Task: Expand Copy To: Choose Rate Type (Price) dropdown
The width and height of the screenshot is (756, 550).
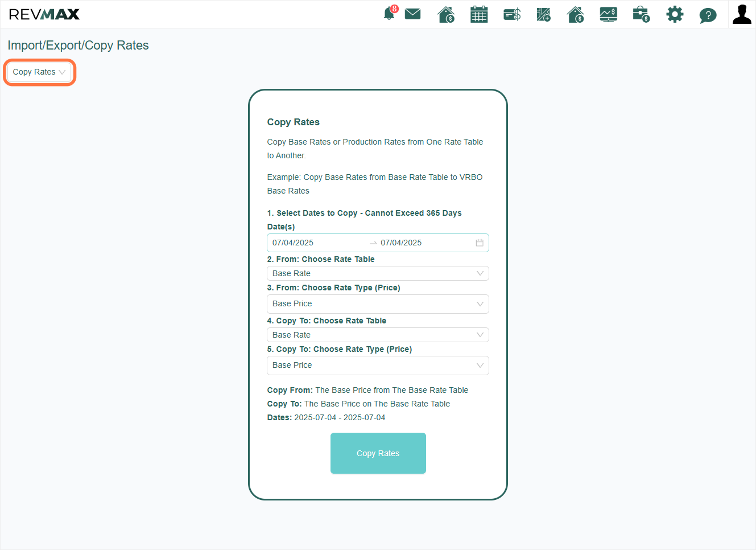Action: coord(378,366)
